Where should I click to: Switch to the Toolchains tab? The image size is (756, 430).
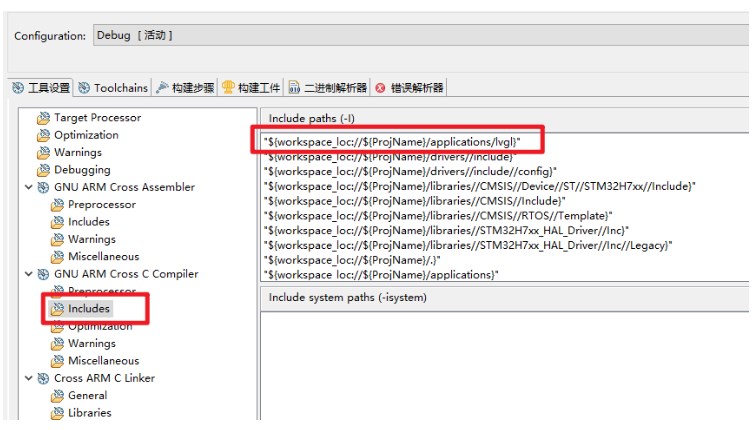[113, 88]
